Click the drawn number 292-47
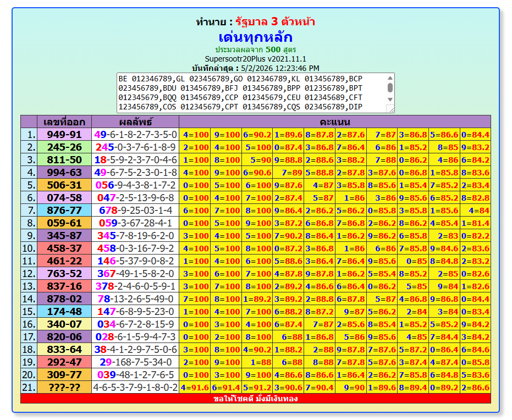This screenshot has height=420, width=512. coord(64,362)
